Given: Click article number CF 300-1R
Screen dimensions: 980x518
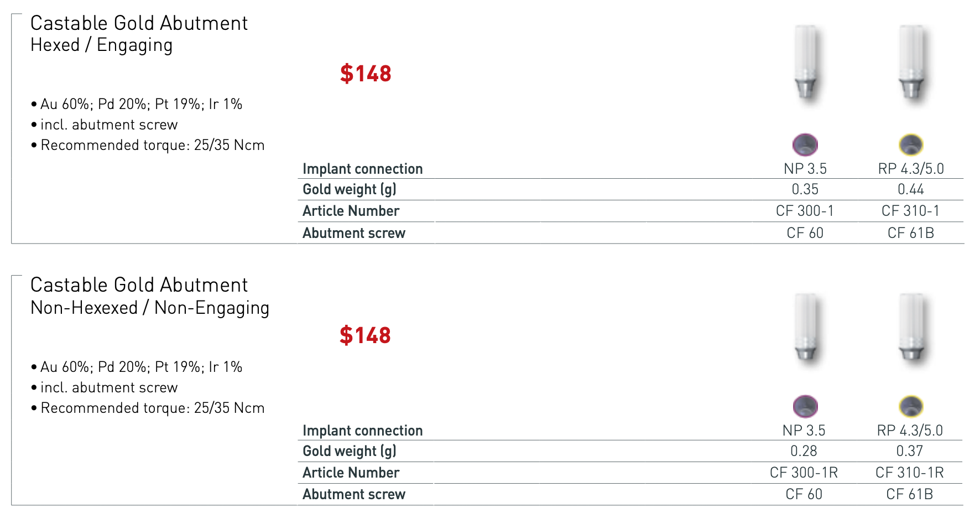Looking at the screenshot, I should pos(804,473).
